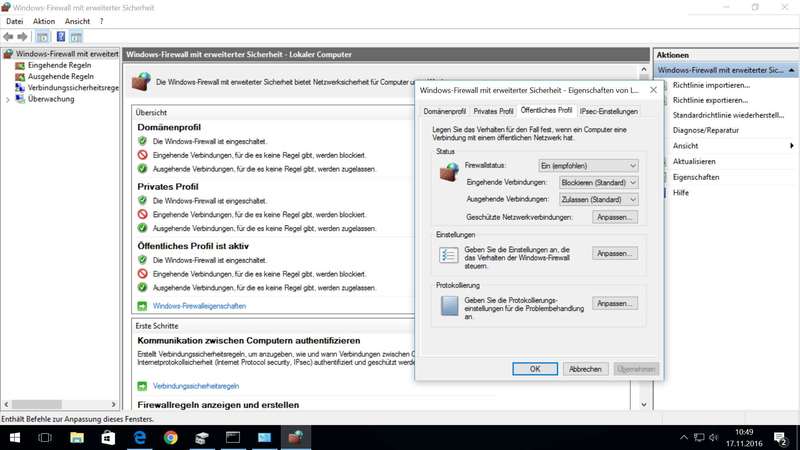Switch to the Domänenprofil tab

(444, 111)
